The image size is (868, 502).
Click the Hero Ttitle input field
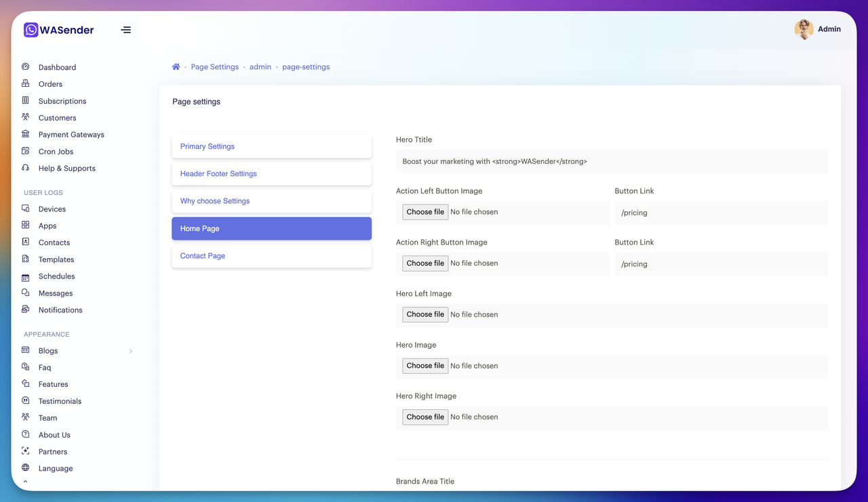tap(612, 162)
